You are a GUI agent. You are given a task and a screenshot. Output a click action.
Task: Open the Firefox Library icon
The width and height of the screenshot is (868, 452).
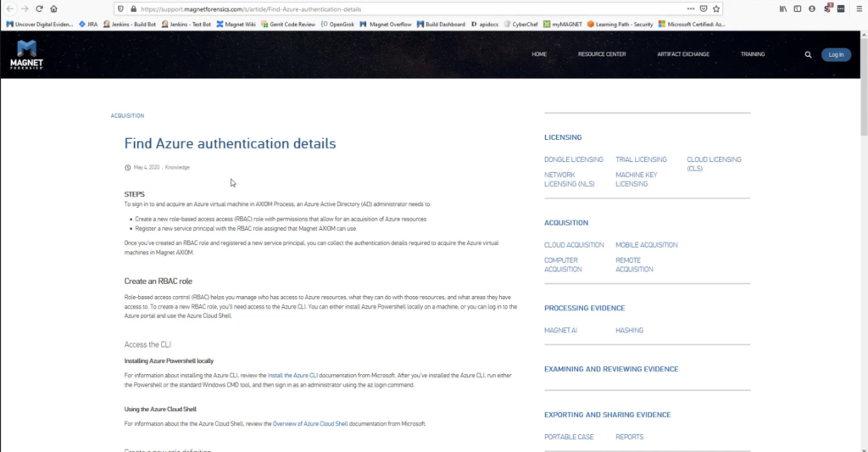point(783,8)
